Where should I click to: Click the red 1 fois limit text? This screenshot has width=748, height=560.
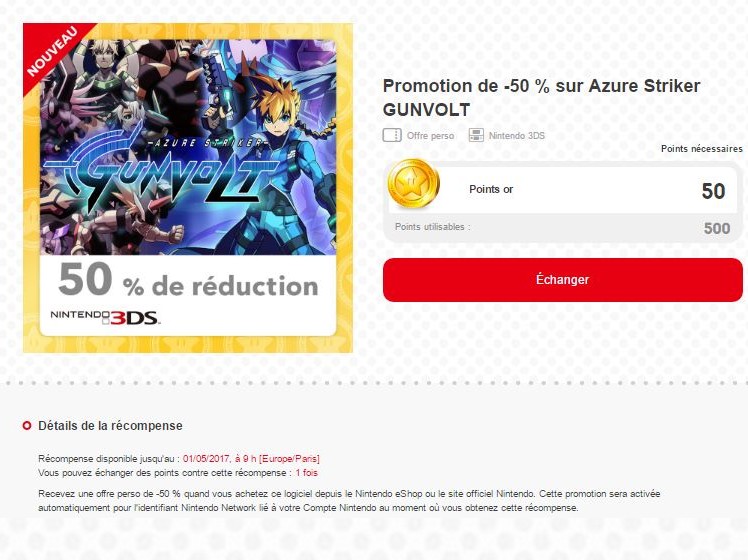(306, 473)
